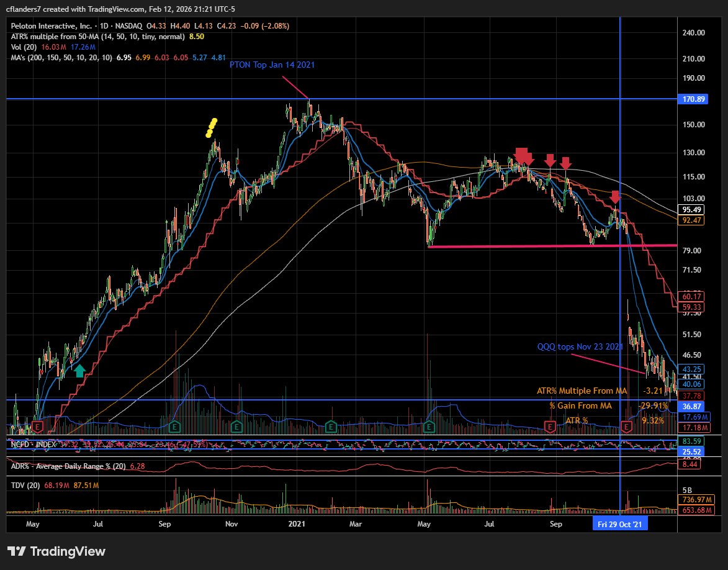Click the green earnings E marker at Nov 2020
This screenshot has width=728, height=570.
tap(237, 426)
